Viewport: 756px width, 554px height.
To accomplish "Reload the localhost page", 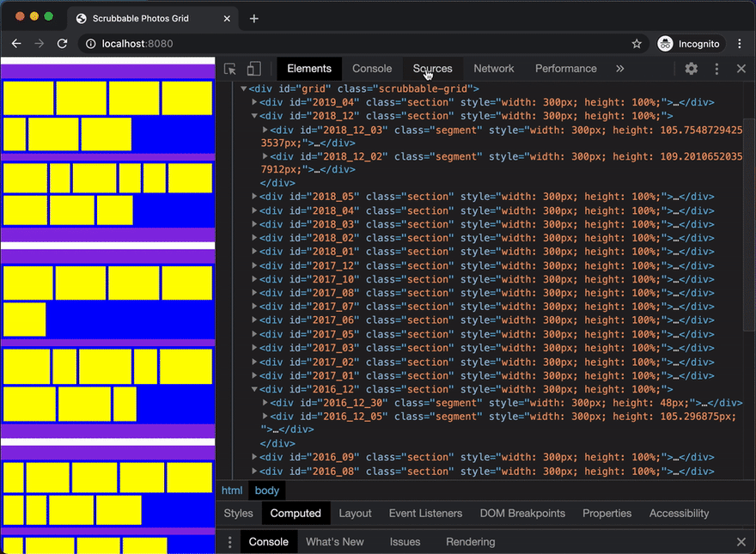I will [x=62, y=44].
